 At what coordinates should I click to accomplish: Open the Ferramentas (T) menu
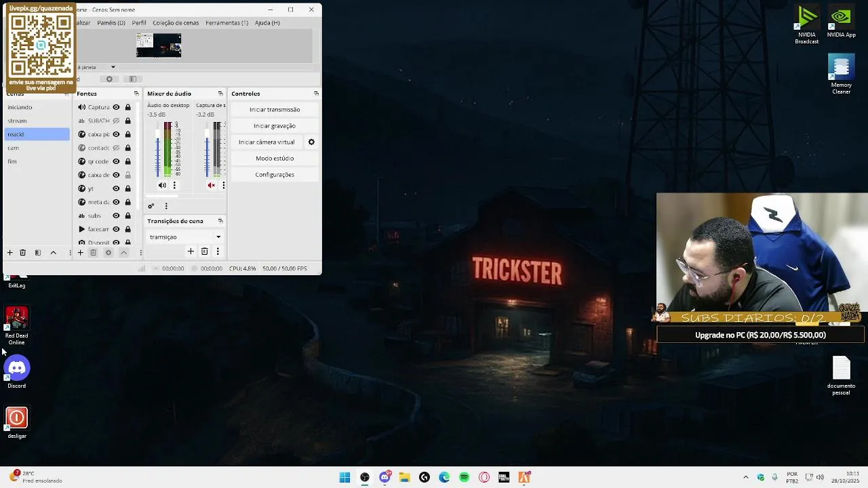pos(227,22)
